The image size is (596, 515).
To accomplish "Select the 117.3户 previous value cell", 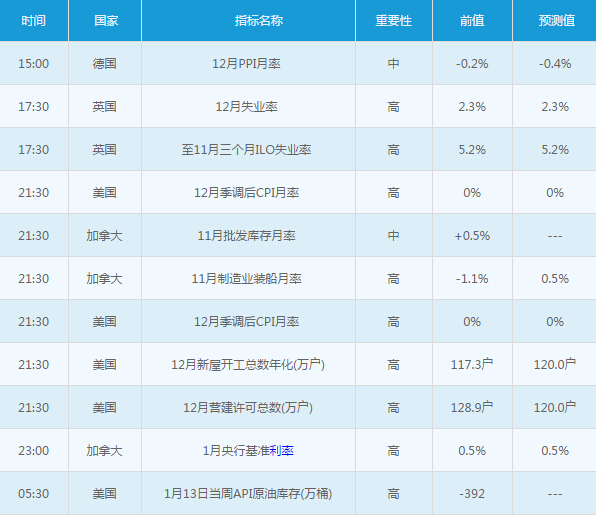I will [472, 364].
